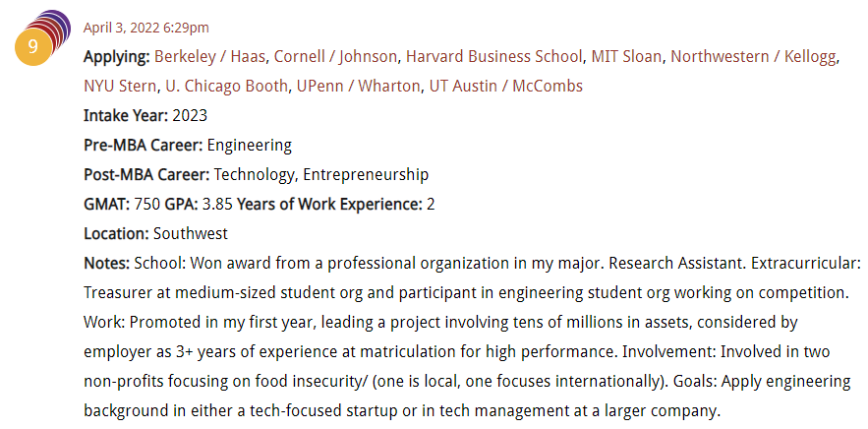Click the Post-MBA Career Technology, Entrepreneurship text
The width and height of the screenshot is (868, 429).
[x=320, y=174]
